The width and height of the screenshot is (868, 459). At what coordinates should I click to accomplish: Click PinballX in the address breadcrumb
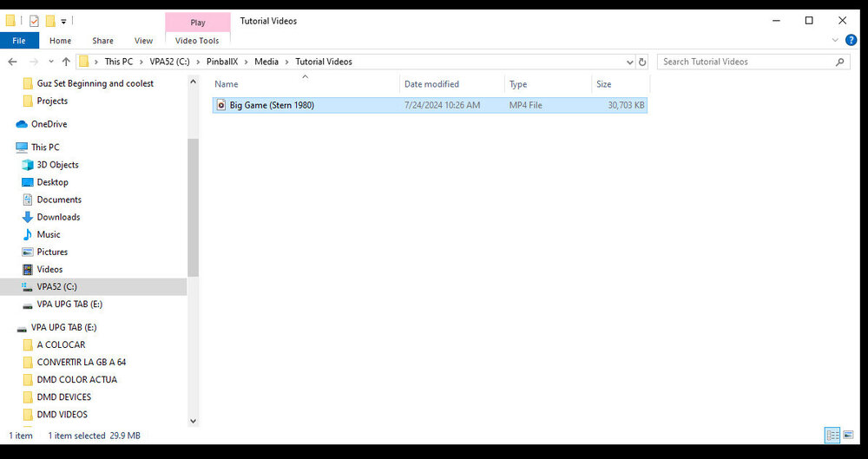226,62
